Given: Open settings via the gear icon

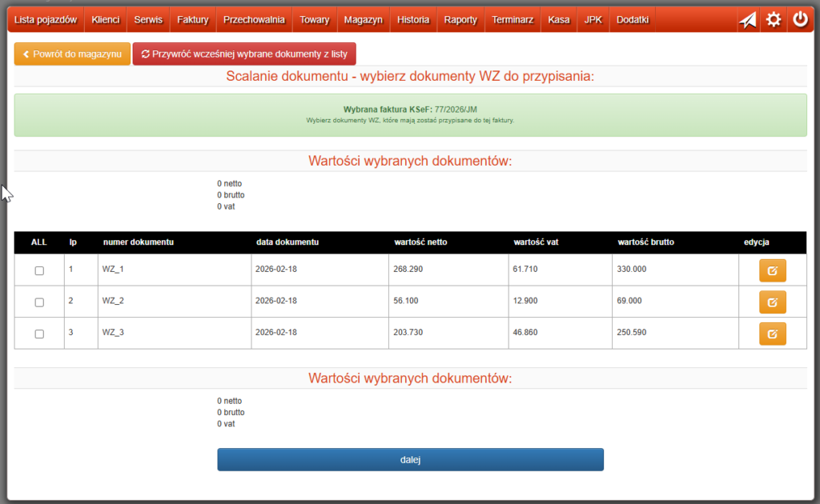Looking at the screenshot, I should point(774,20).
